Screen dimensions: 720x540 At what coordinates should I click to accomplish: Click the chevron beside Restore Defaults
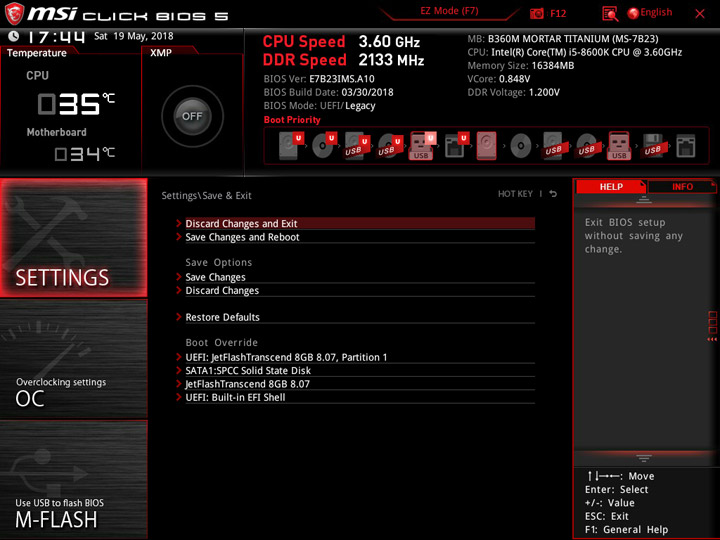pos(179,317)
